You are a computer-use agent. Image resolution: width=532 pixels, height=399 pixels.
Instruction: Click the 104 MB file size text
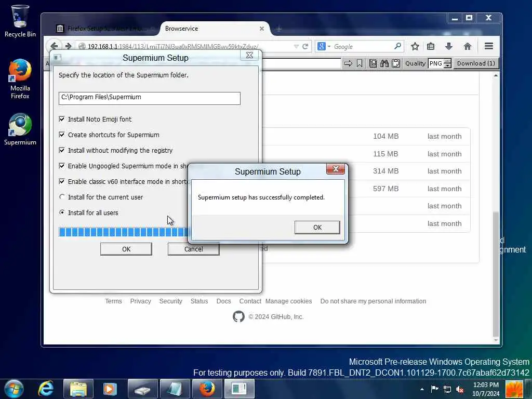[x=386, y=137]
